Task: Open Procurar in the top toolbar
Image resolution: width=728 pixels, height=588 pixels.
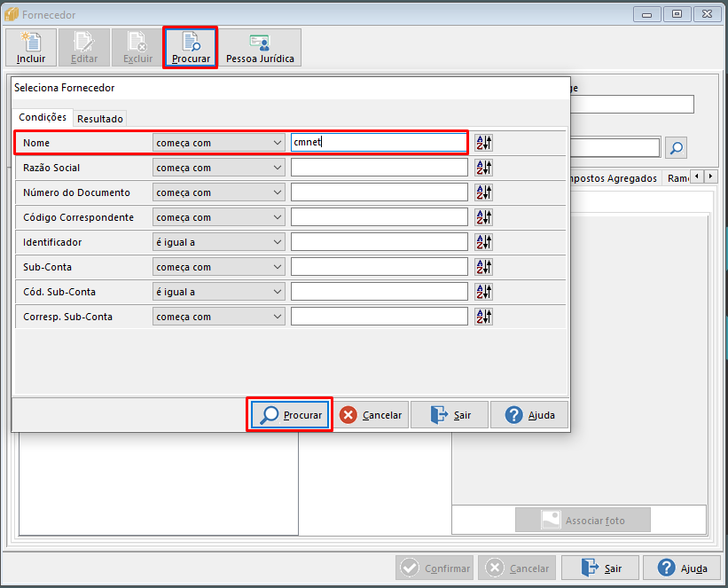Action: coord(191,47)
